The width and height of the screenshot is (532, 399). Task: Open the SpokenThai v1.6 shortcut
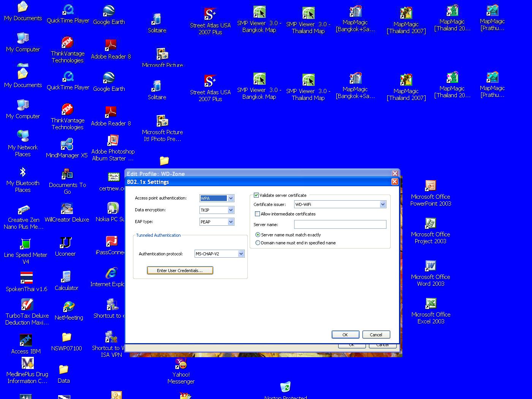point(27,278)
